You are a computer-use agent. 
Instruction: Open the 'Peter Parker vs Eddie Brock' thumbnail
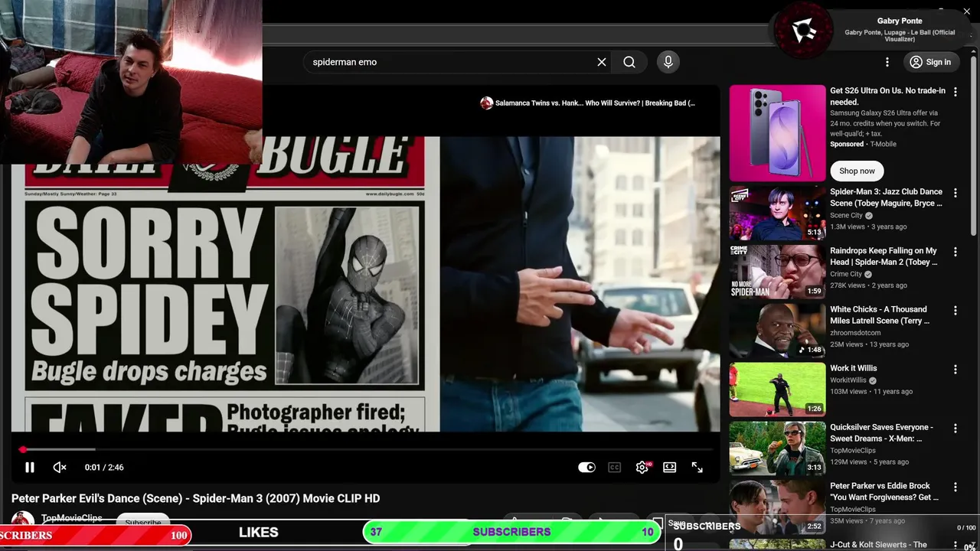coord(777,507)
